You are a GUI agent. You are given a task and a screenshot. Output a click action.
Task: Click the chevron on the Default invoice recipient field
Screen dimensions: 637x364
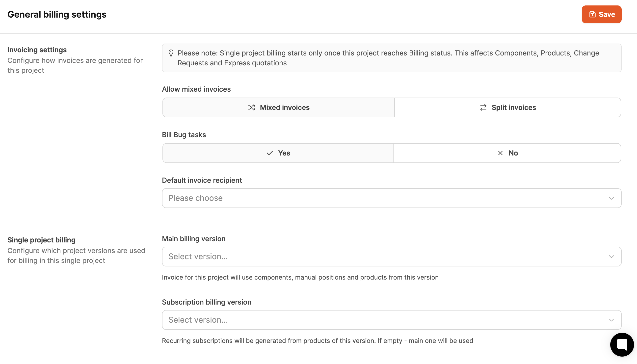(611, 198)
